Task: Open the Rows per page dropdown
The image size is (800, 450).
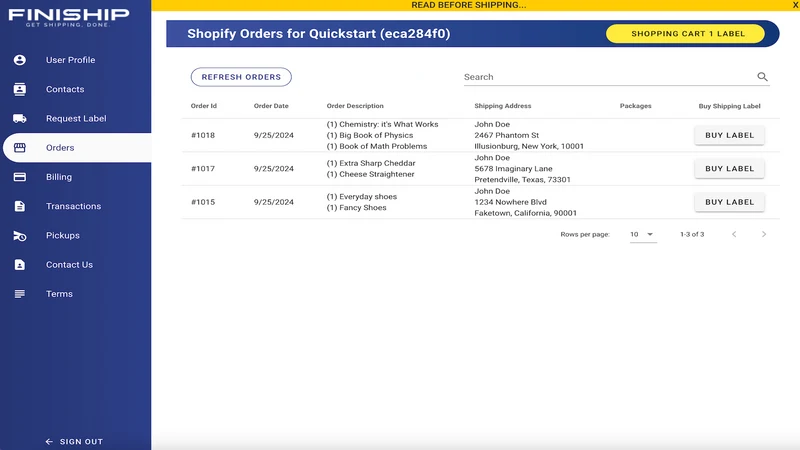Action: point(643,234)
